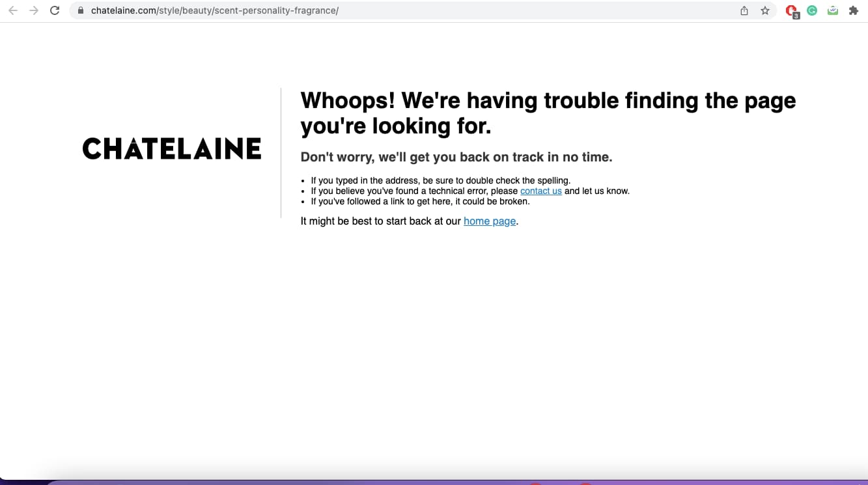Click the ad blocker's '3' count badge

pyautogui.click(x=796, y=15)
